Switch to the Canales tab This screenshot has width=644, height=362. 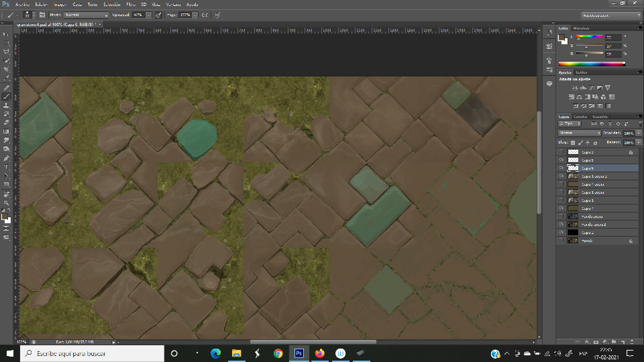pos(580,117)
